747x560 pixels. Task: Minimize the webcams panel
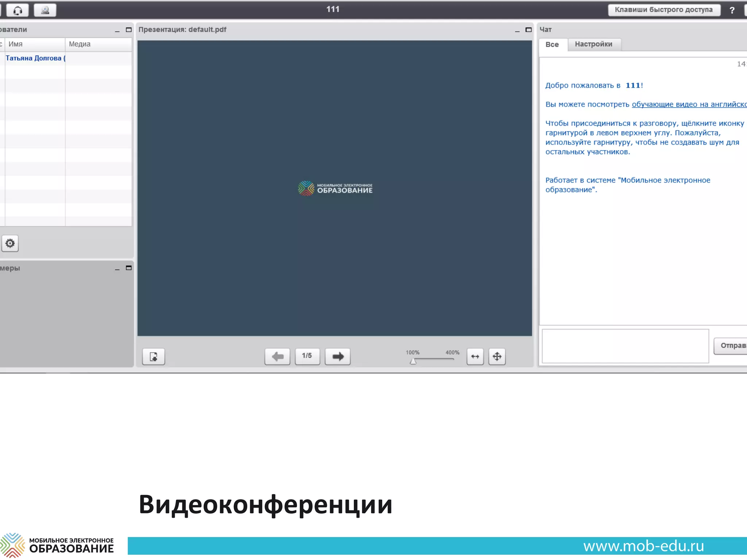[117, 269]
